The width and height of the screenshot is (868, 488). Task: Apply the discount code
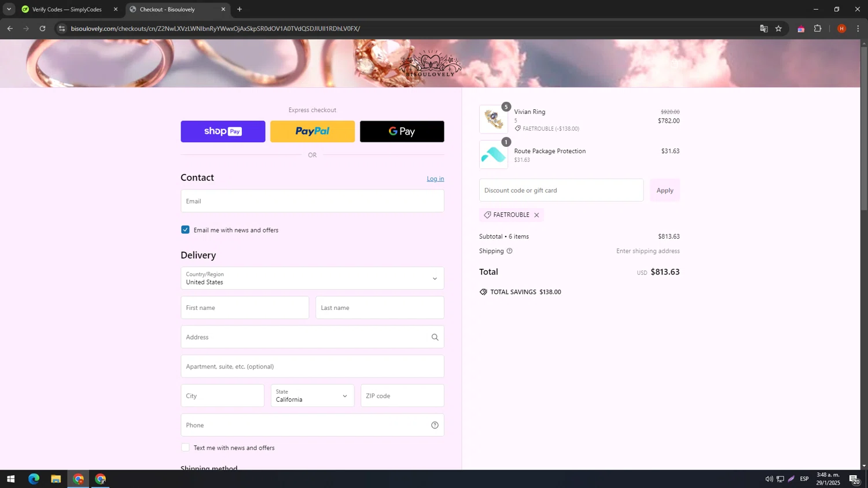coord(665,190)
